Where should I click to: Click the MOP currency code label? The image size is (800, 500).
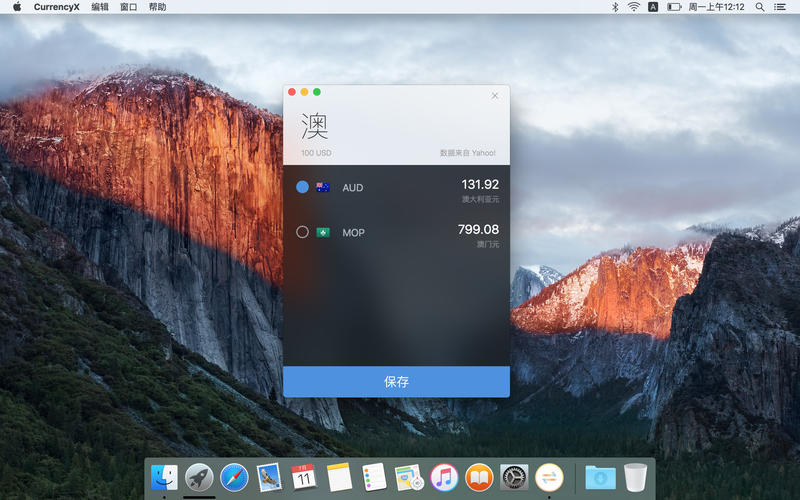pyautogui.click(x=353, y=233)
